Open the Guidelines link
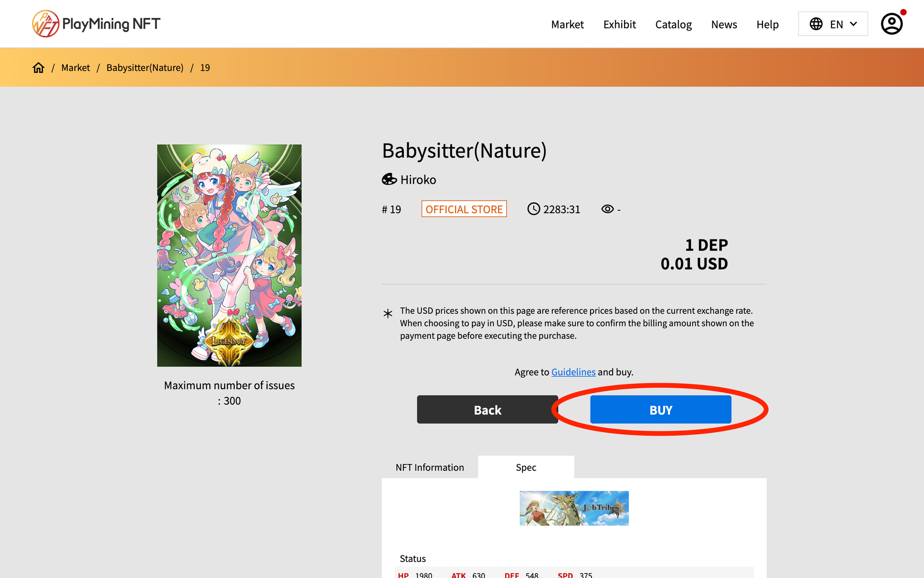This screenshot has width=924, height=578. point(573,372)
